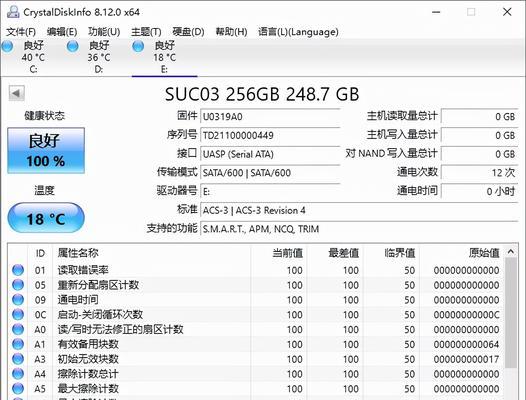Image resolution: width=526 pixels, height=400 pixels.
Task: Select the C: drive at 40 °C
Action: [x=33, y=57]
